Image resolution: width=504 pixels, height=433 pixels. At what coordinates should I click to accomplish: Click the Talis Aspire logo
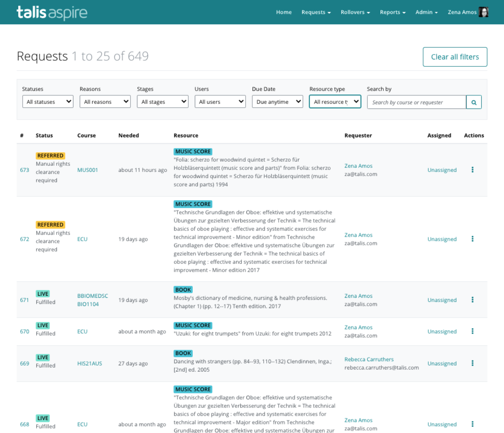click(x=52, y=12)
